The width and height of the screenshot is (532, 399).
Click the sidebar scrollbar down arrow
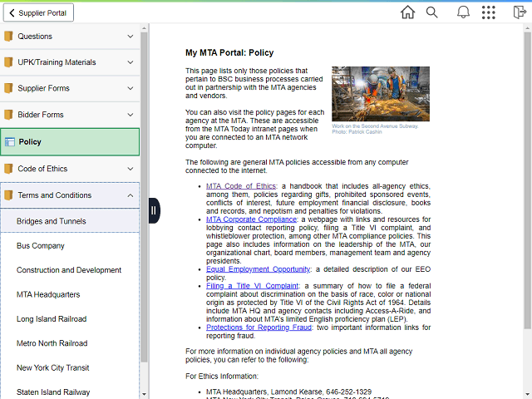(x=144, y=394)
